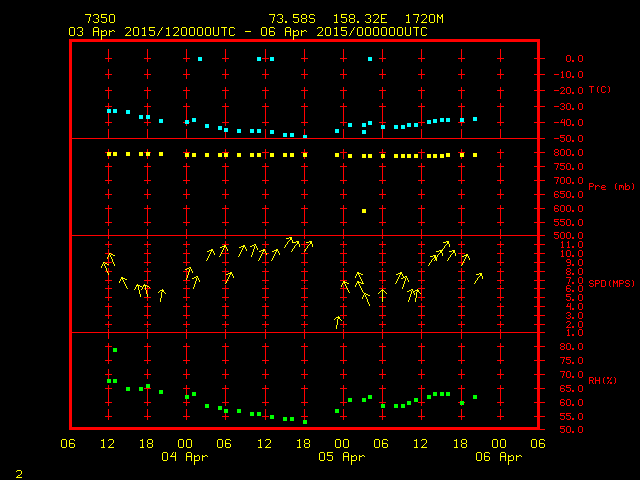This screenshot has height=480, width=640.
Task: Click the 06 Apr date label
Action: tap(498, 457)
